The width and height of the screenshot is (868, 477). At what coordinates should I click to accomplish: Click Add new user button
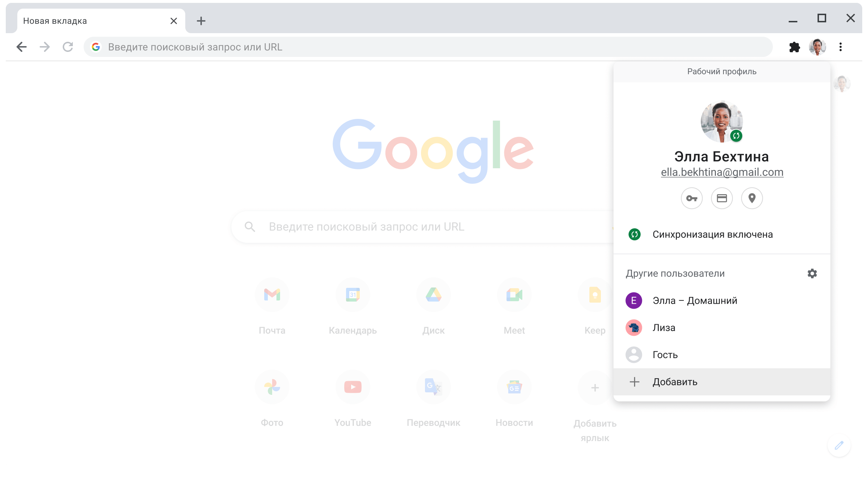pos(674,382)
